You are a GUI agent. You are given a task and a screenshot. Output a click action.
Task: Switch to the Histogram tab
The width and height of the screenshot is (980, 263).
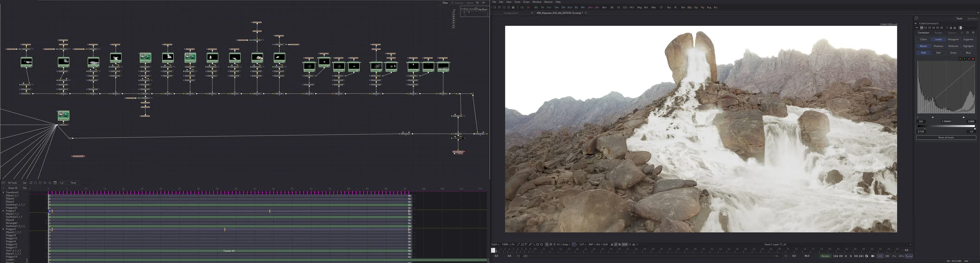point(953,39)
